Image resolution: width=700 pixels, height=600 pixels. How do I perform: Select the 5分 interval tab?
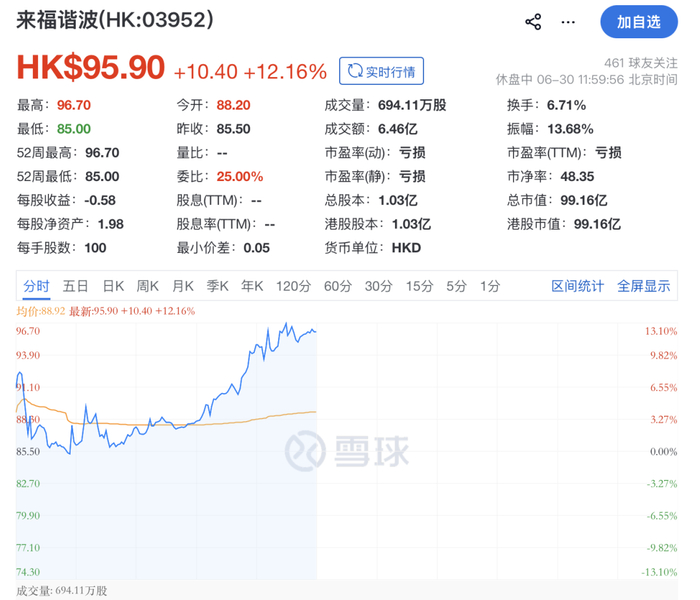click(456, 286)
